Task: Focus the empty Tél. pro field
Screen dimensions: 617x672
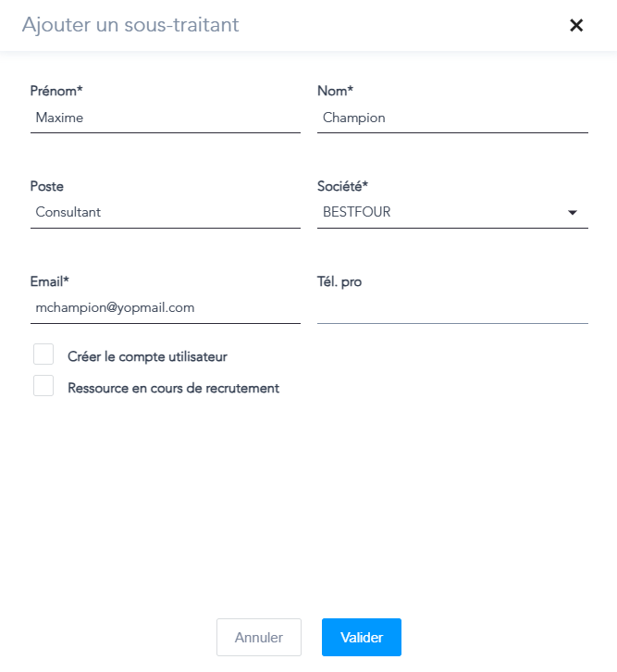Action: (452, 308)
